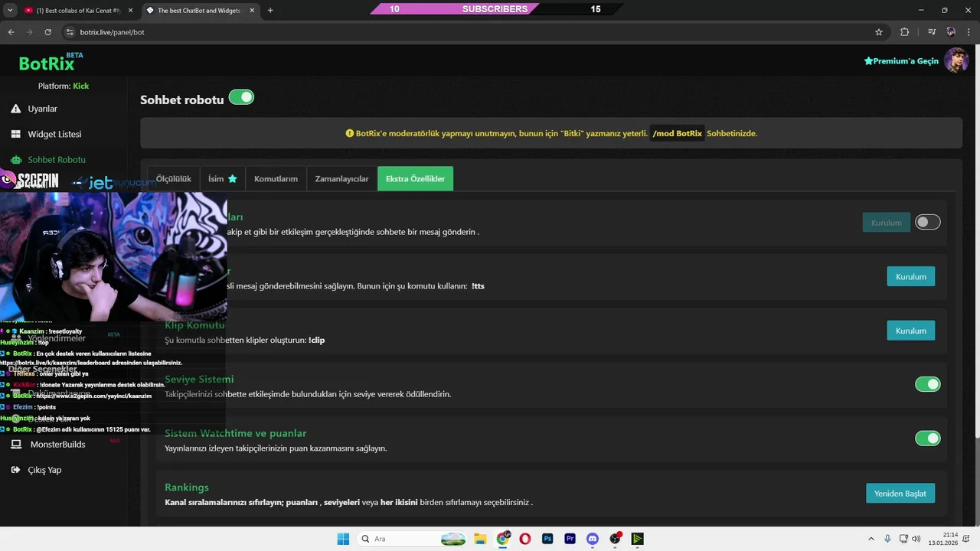This screenshot has height=551, width=980.
Task: Open the tab search dropdown arrow
Action: [10, 10]
